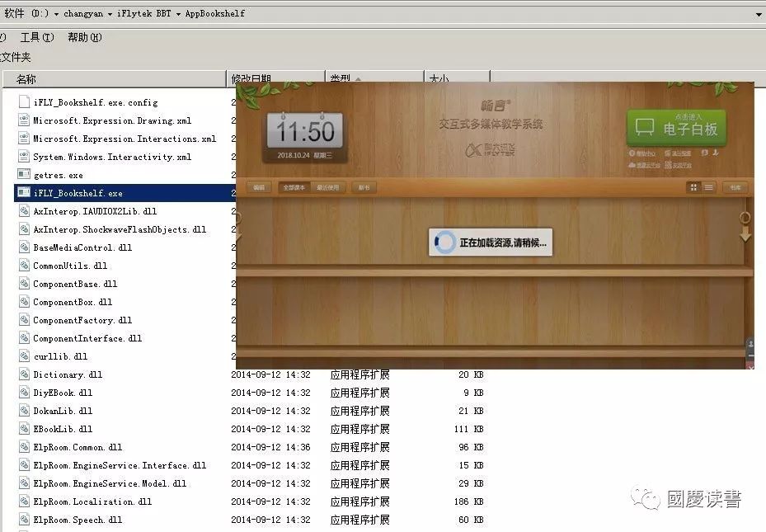Screen dimensions: 766x532
Task: Click the clock widget showing 11:50
Action: pos(305,137)
